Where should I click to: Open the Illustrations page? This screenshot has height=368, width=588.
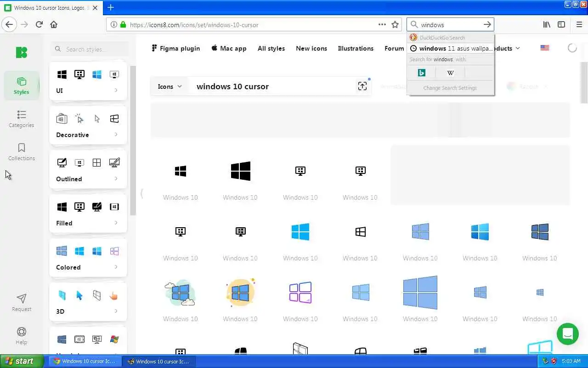click(356, 48)
